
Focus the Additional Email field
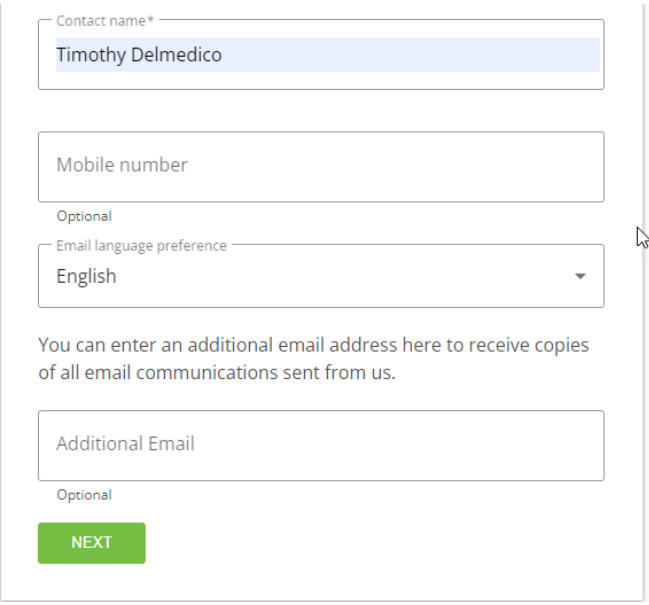pyautogui.click(x=320, y=445)
